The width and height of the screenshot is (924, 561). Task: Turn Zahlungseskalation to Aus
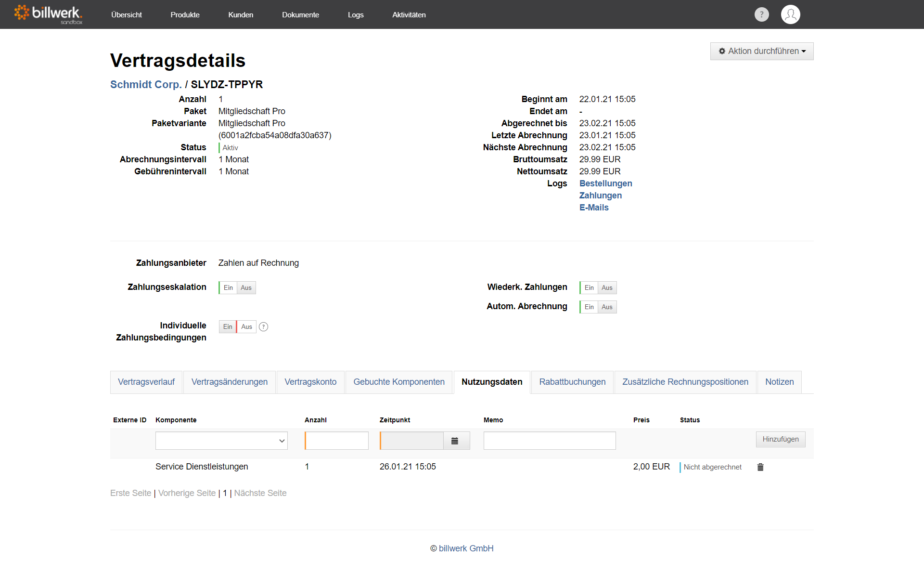pyautogui.click(x=246, y=287)
